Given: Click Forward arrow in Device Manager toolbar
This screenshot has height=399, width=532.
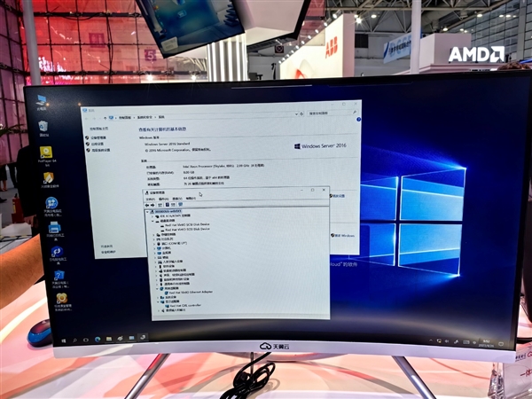Looking at the screenshot, I should point(153,206).
